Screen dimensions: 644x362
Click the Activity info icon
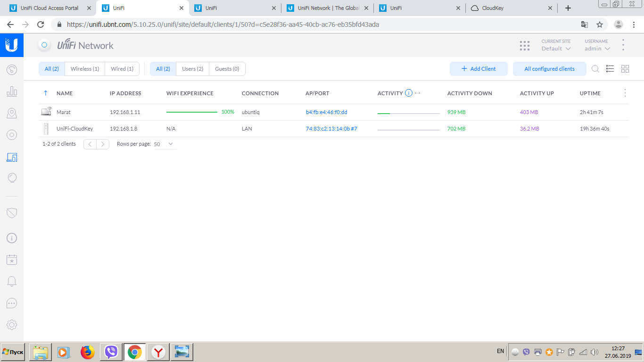(x=409, y=93)
